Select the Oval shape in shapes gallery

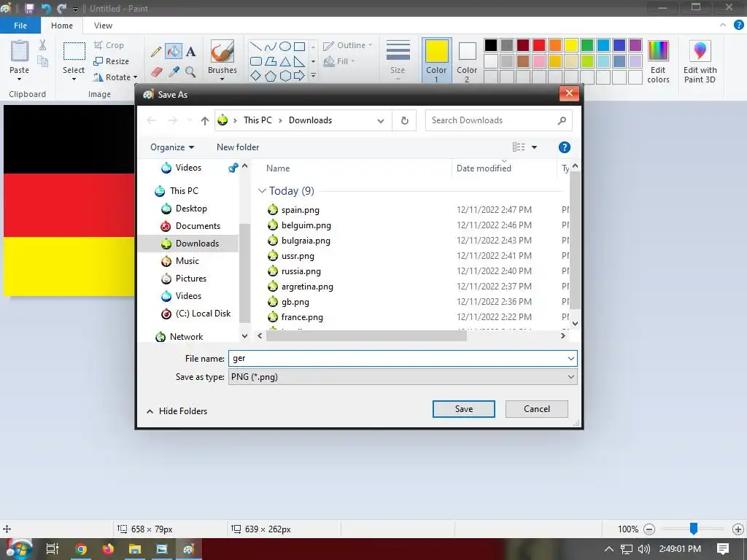(285, 46)
